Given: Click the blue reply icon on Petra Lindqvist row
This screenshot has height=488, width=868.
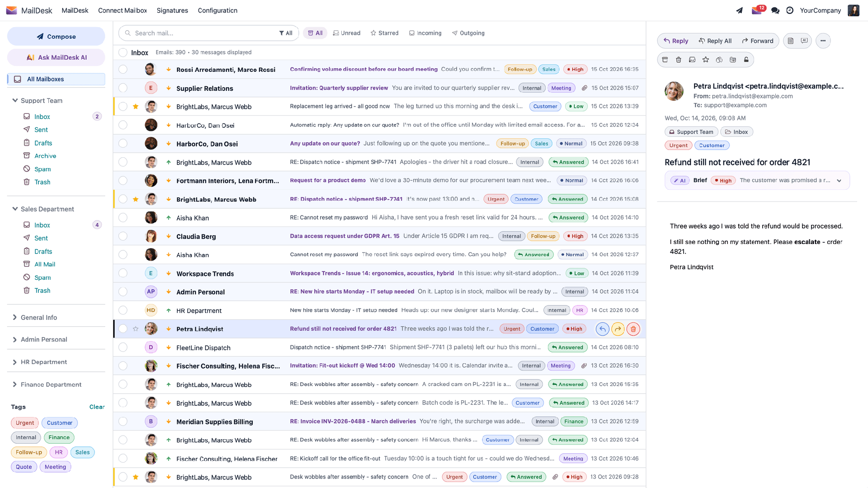Looking at the screenshot, I should (x=603, y=329).
